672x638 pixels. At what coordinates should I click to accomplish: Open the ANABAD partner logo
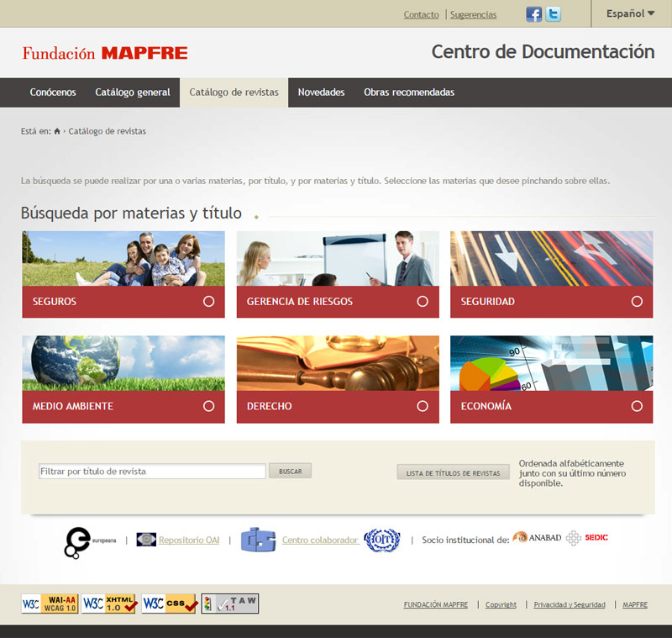click(x=537, y=538)
